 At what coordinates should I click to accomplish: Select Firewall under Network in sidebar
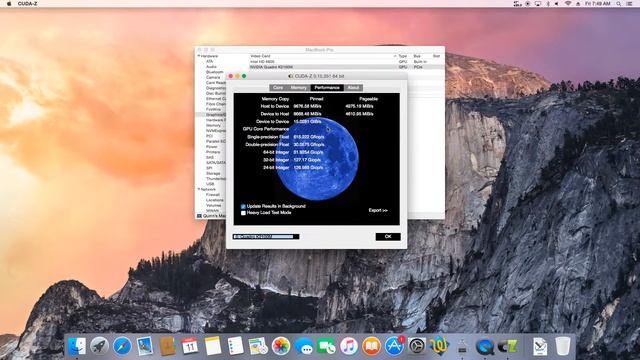click(213, 195)
